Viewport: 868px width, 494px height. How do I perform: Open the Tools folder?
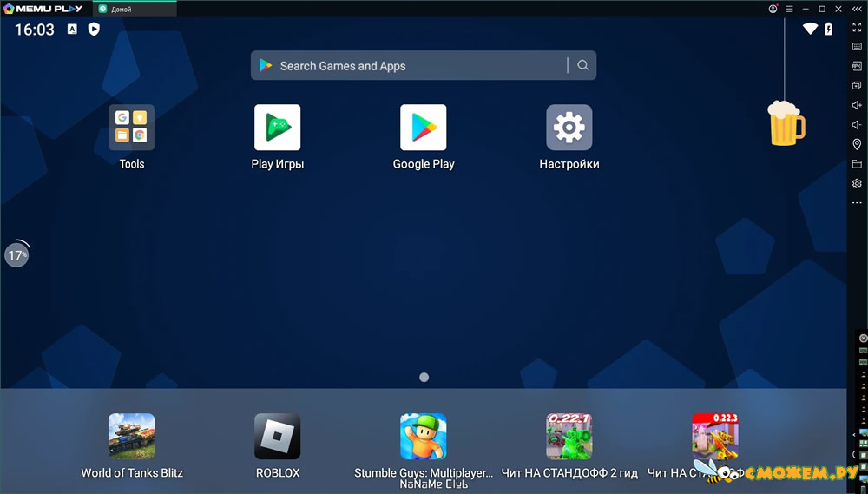pyautogui.click(x=131, y=128)
